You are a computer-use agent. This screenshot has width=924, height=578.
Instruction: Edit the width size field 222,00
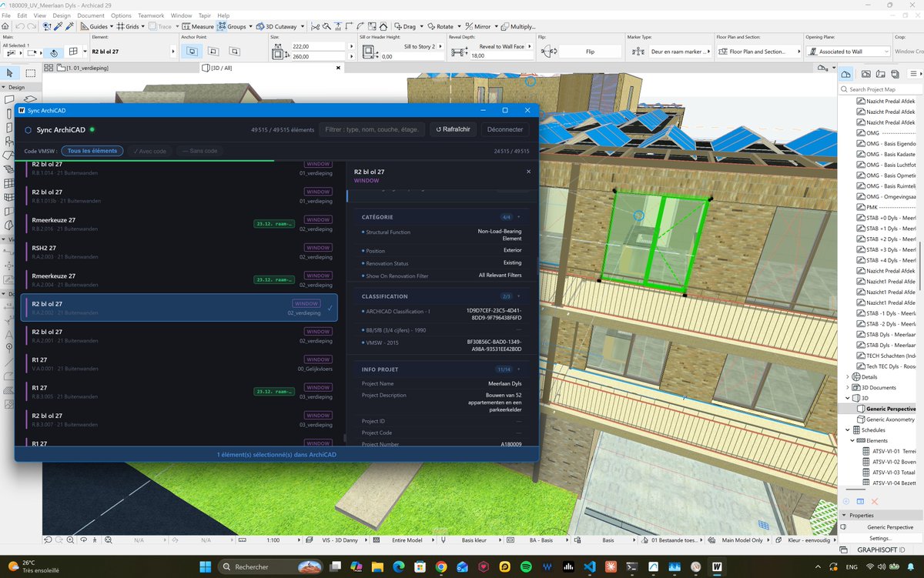320,47
